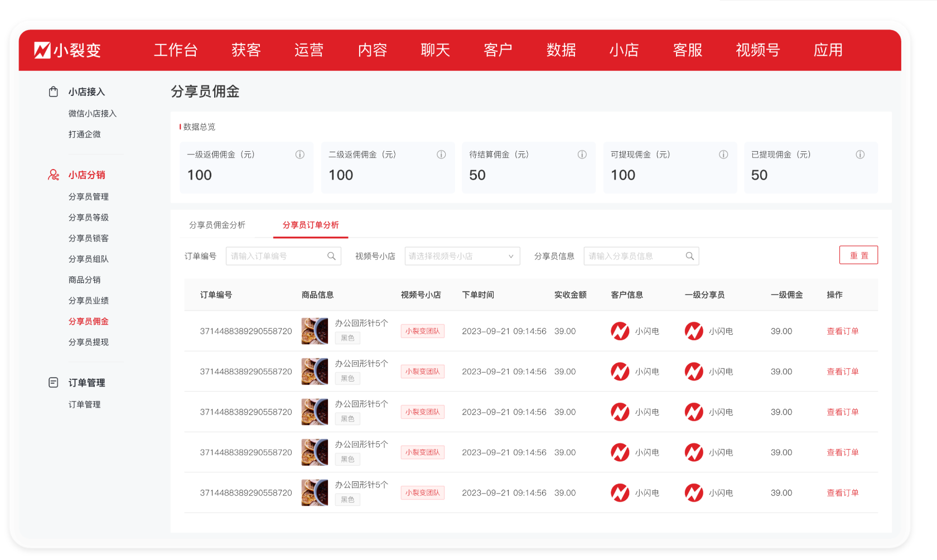Show info tooltip for 已提现佣金
The width and height of the screenshot is (937, 560).
[x=861, y=155]
